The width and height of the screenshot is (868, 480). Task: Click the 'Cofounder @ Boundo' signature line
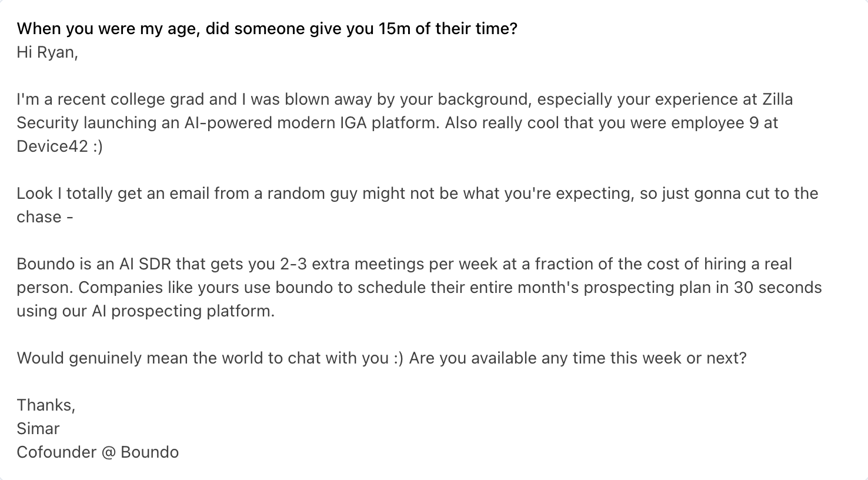(x=98, y=452)
